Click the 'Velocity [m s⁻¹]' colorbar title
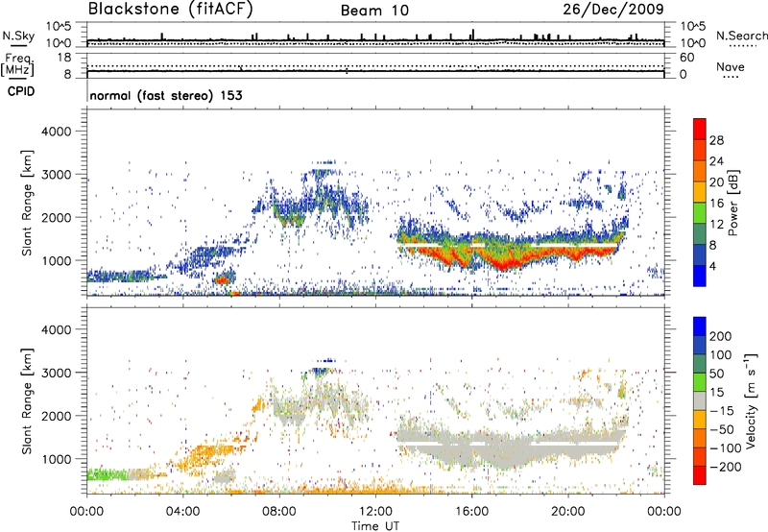The height and width of the screenshot is (532, 768). (x=751, y=401)
